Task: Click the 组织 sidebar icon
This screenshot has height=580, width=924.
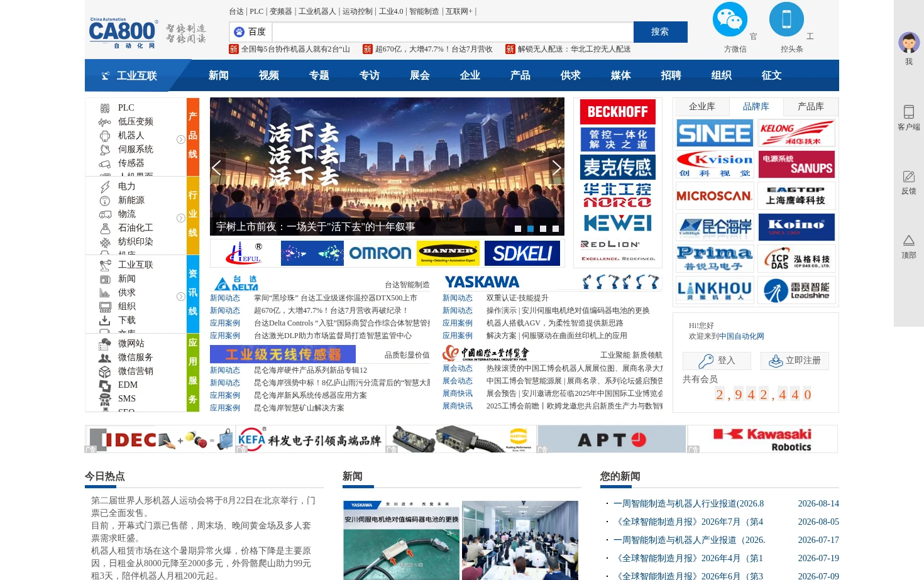Action: click(105, 307)
